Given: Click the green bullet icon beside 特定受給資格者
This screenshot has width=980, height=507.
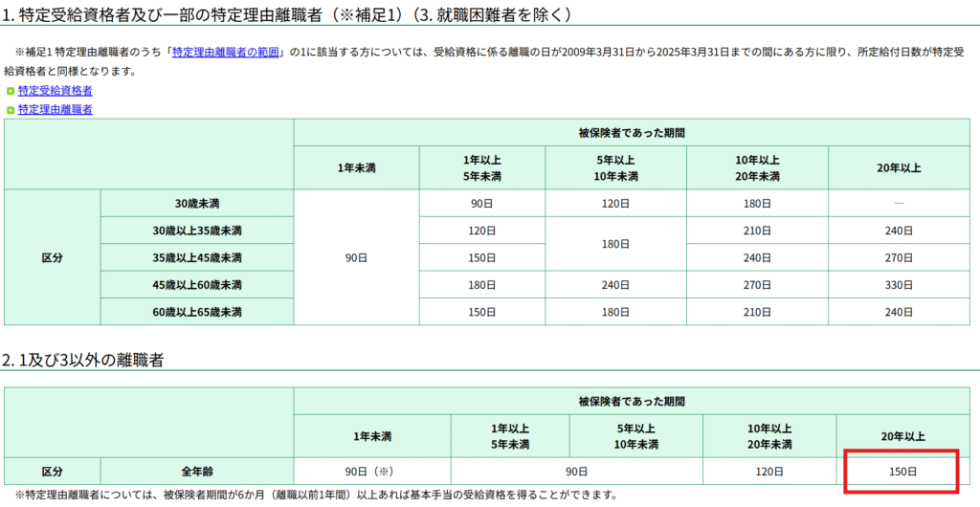Looking at the screenshot, I should [10, 91].
